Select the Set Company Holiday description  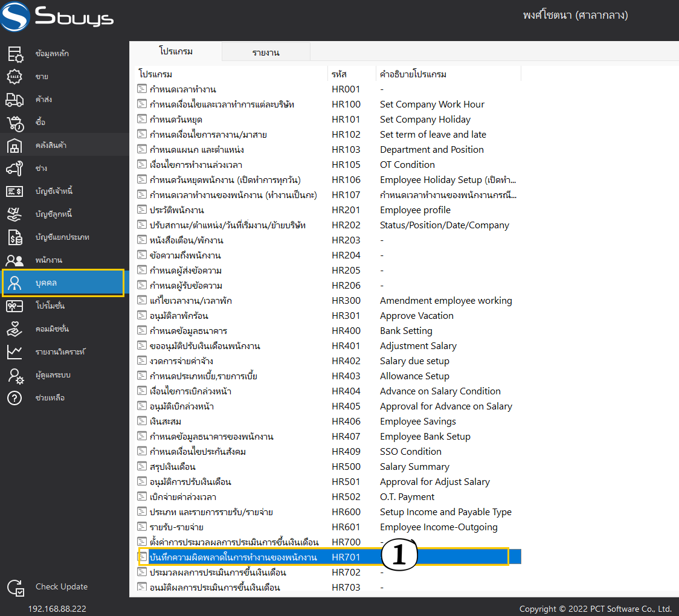425,120
